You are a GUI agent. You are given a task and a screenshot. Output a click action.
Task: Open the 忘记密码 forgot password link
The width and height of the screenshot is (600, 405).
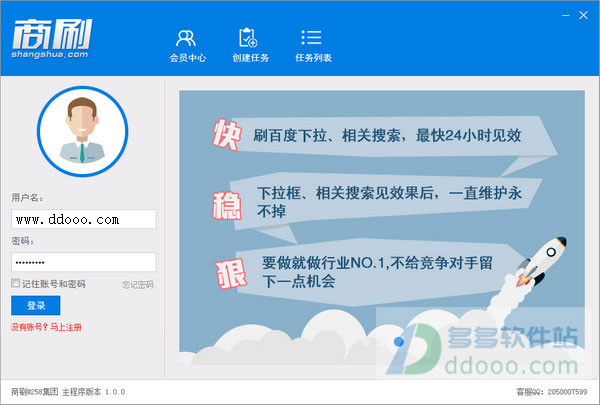[x=138, y=284]
